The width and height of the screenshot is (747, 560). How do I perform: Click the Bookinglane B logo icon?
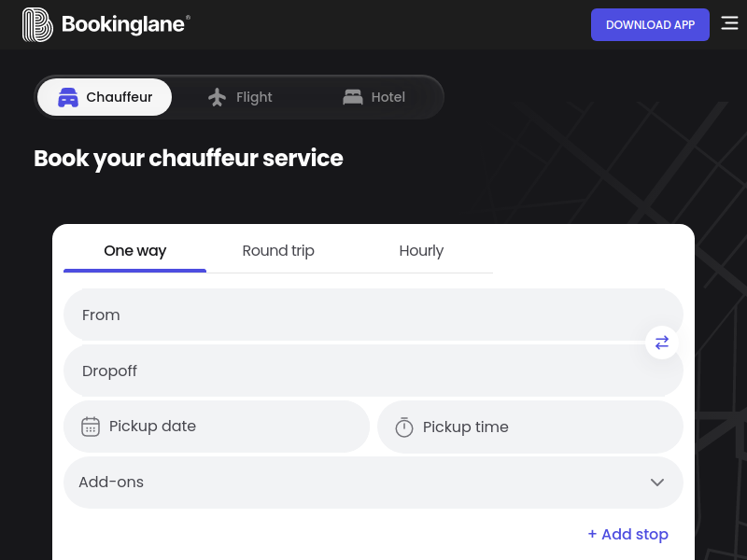point(37,25)
